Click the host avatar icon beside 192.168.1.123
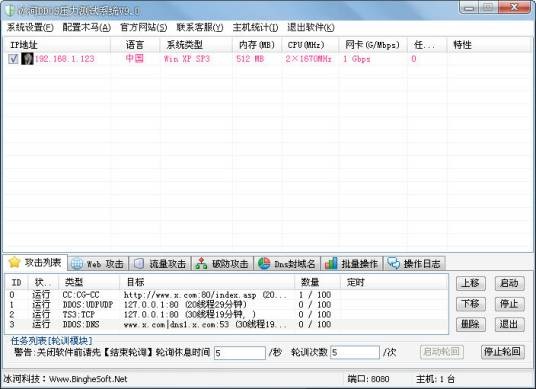Viewport: 536px width, 389px height. coord(27,59)
